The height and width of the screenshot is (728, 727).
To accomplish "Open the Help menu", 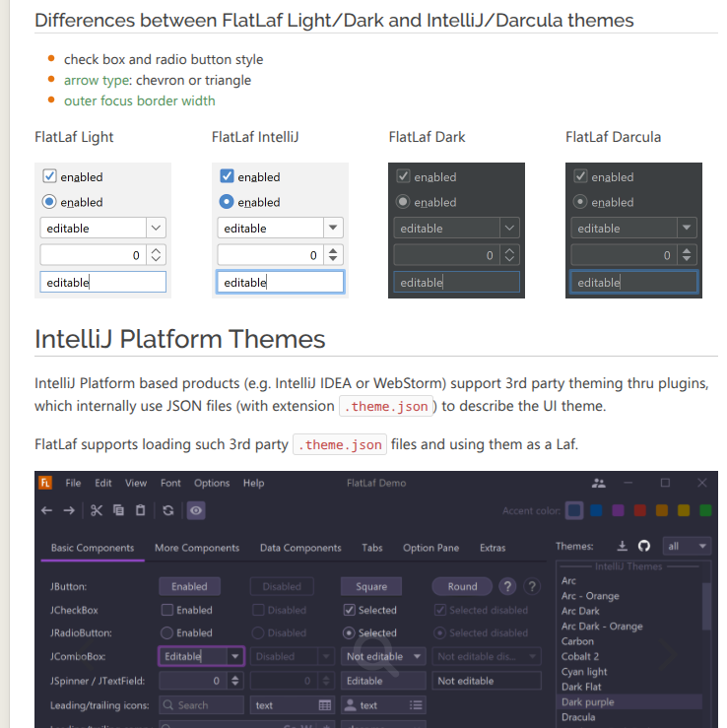I will [253, 483].
